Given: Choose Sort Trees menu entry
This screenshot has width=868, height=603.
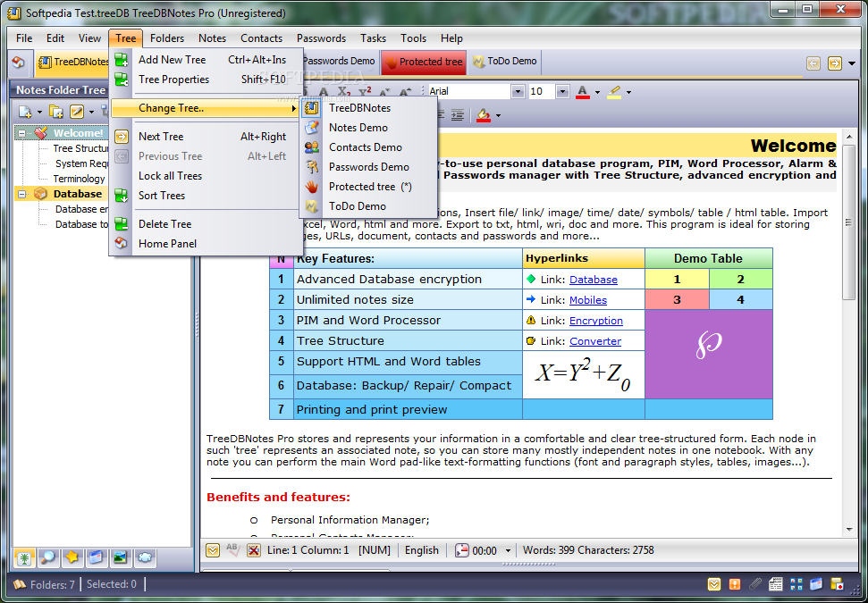Looking at the screenshot, I should tap(206, 196).
